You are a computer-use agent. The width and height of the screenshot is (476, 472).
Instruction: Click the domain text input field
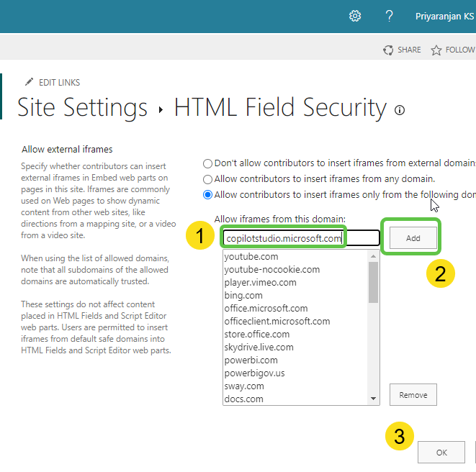pos(300,238)
